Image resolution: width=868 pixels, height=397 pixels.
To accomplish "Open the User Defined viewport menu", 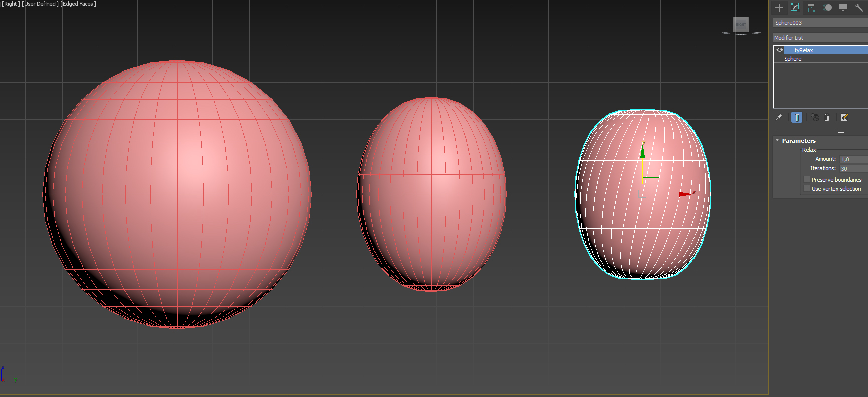I will point(40,4).
